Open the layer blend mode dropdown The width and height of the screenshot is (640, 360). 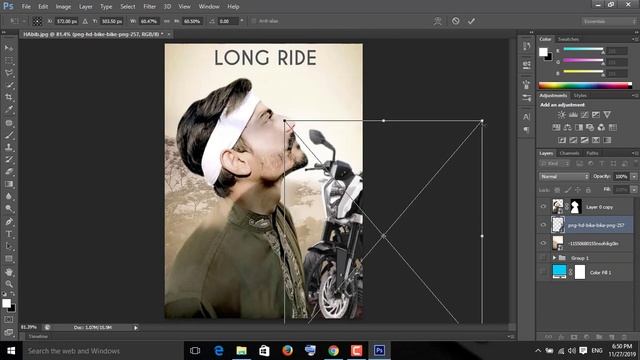(564, 176)
